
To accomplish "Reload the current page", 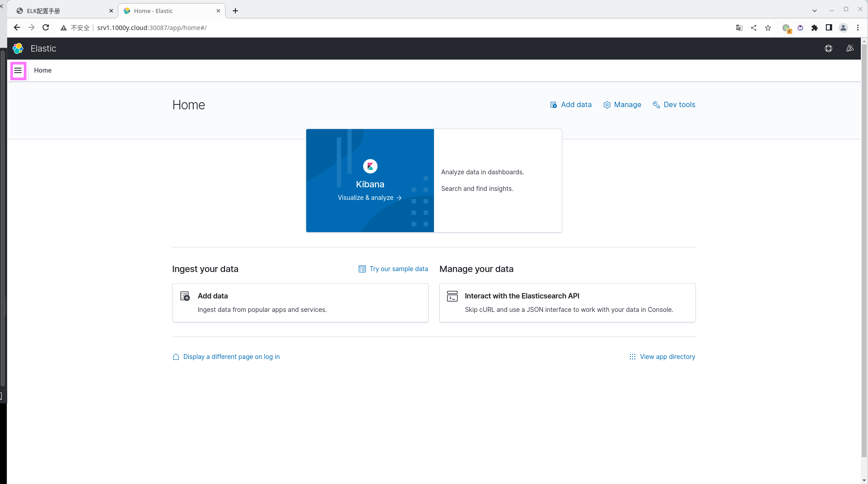I will click(x=46, y=28).
